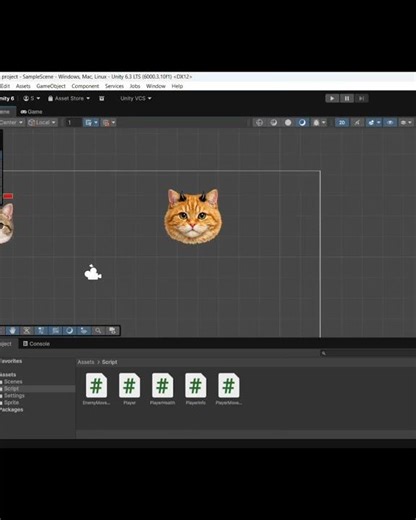Click the scene camera settings icon
Screen dimensions: 416x520
(403, 123)
